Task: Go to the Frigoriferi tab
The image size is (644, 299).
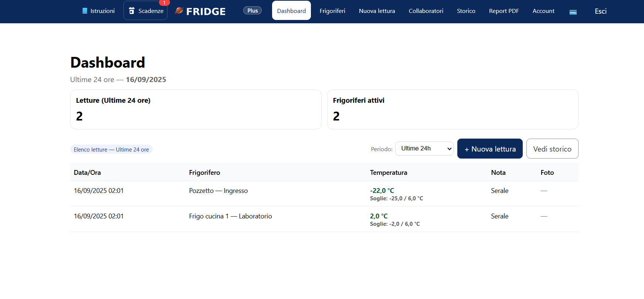Action: pyautogui.click(x=332, y=11)
